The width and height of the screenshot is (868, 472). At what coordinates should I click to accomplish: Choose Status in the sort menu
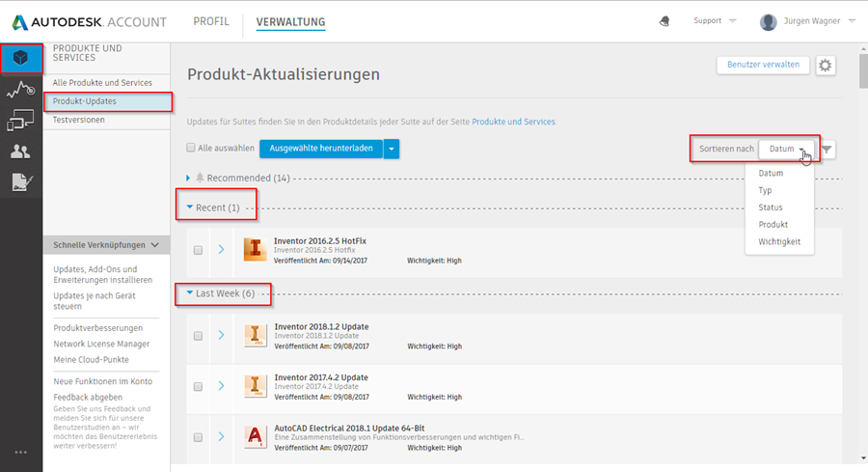[771, 208]
